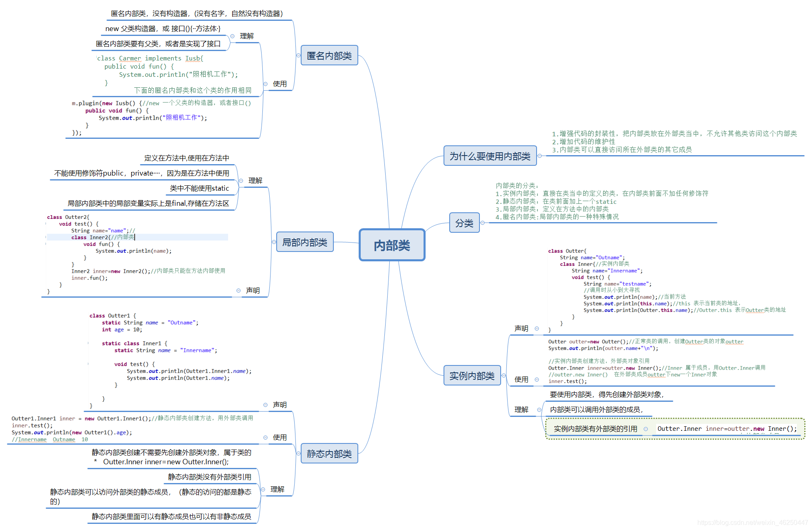Select the new 父类构造器，或 接口 note
The image size is (812, 530).
tap(163, 29)
